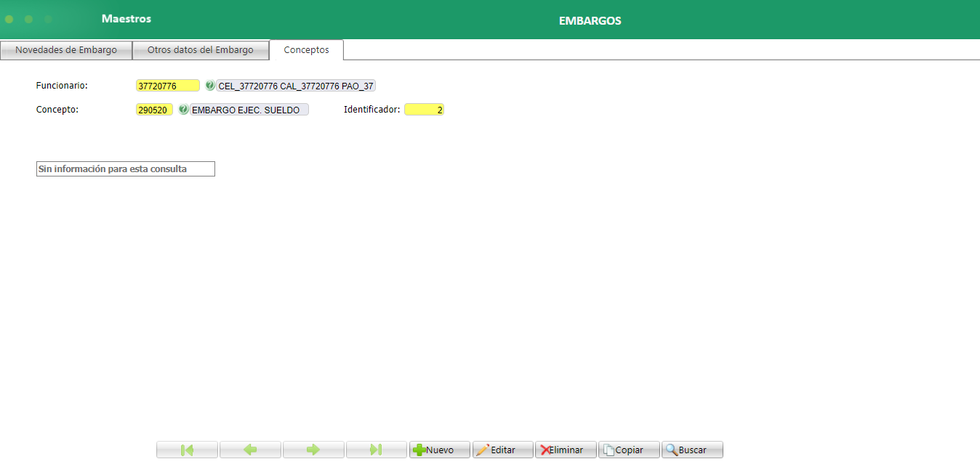Click the 'Sin información para esta consulta' message

click(x=126, y=169)
